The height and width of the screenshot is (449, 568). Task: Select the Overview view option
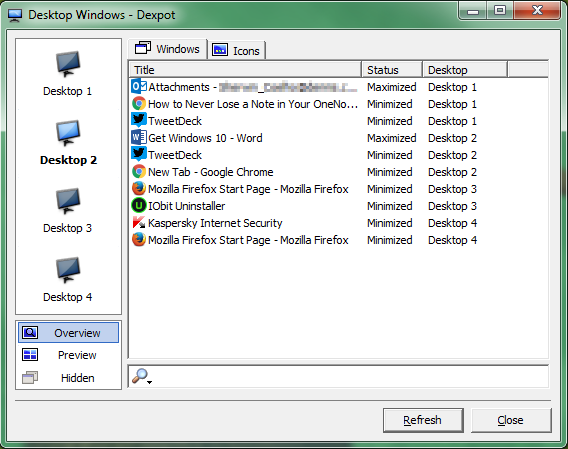[x=68, y=332]
